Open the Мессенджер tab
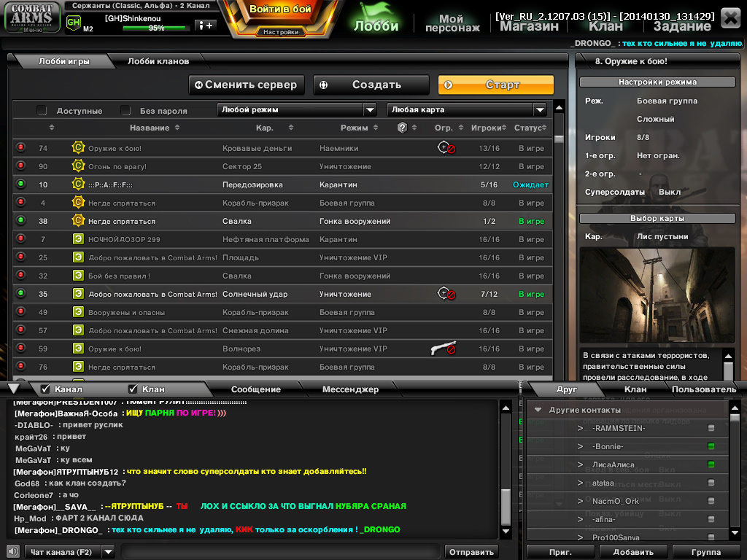Screen dimensions: 747x560 (350, 389)
